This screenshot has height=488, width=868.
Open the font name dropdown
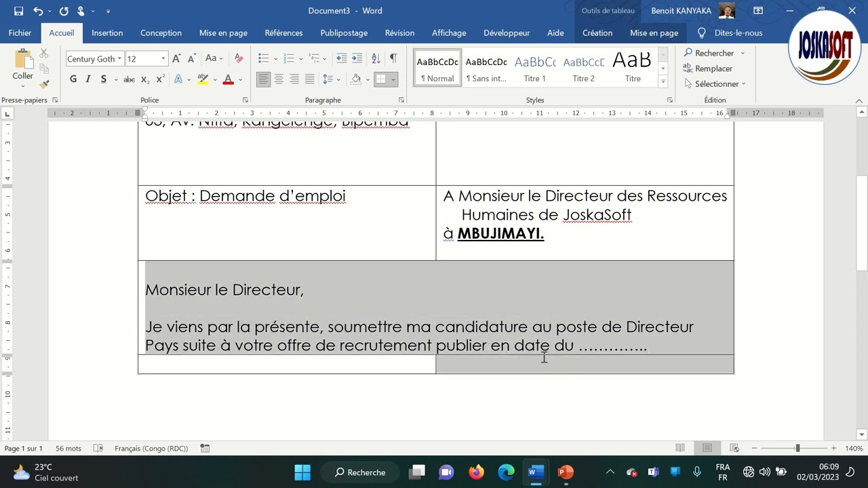point(119,59)
